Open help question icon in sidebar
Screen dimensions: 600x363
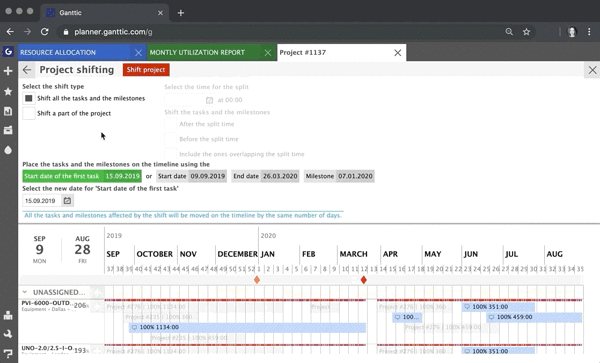point(8,353)
